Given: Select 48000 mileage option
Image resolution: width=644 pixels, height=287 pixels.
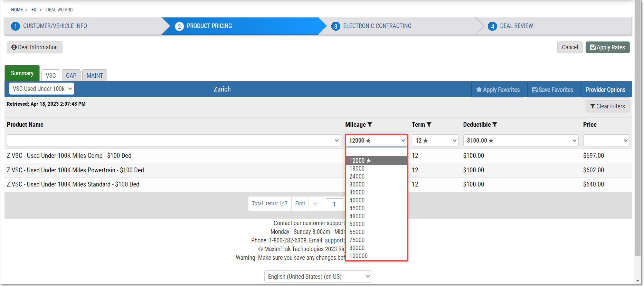Looking at the screenshot, I should click(377, 216).
